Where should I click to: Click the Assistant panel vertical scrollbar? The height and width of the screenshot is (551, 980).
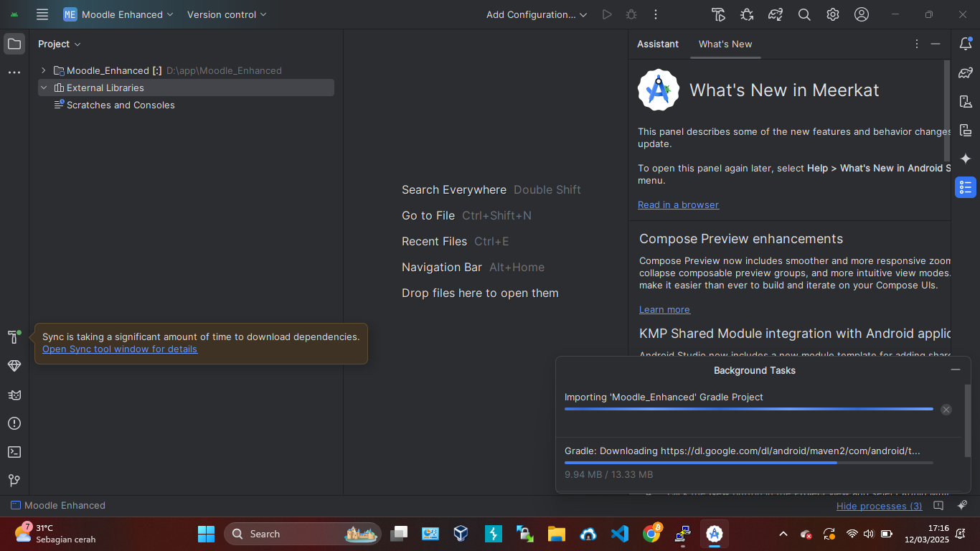click(x=947, y=111)
